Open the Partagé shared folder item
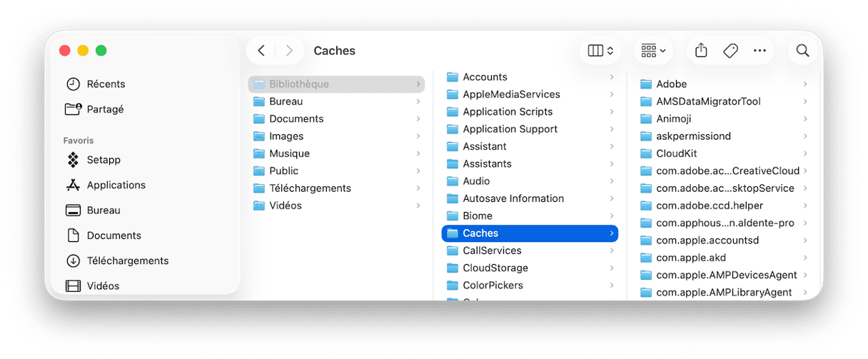This screenshot has height=359, width=868. [105, 109]
